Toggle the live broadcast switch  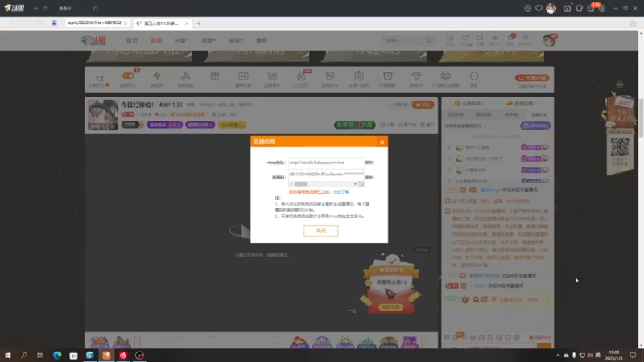[x=128, y=76]
